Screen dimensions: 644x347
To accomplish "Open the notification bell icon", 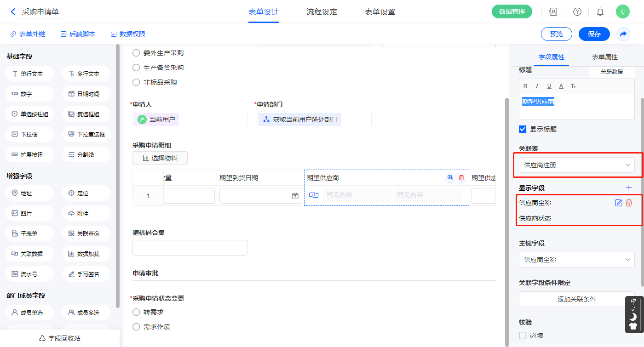I will point(600,12).
